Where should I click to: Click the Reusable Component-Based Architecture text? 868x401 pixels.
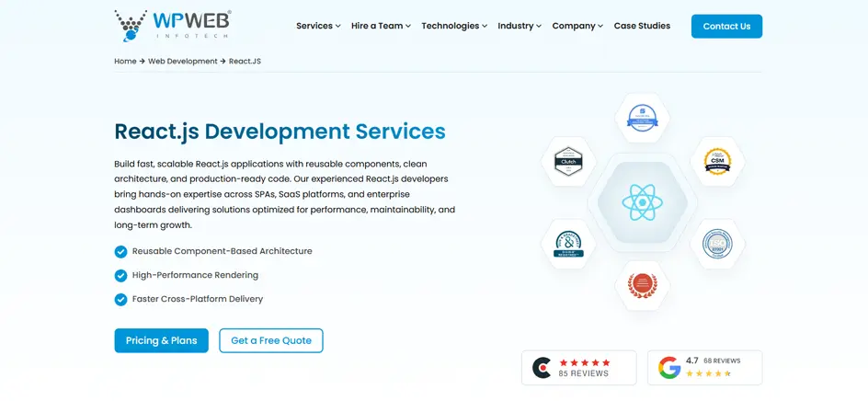[x=222, y=251]
